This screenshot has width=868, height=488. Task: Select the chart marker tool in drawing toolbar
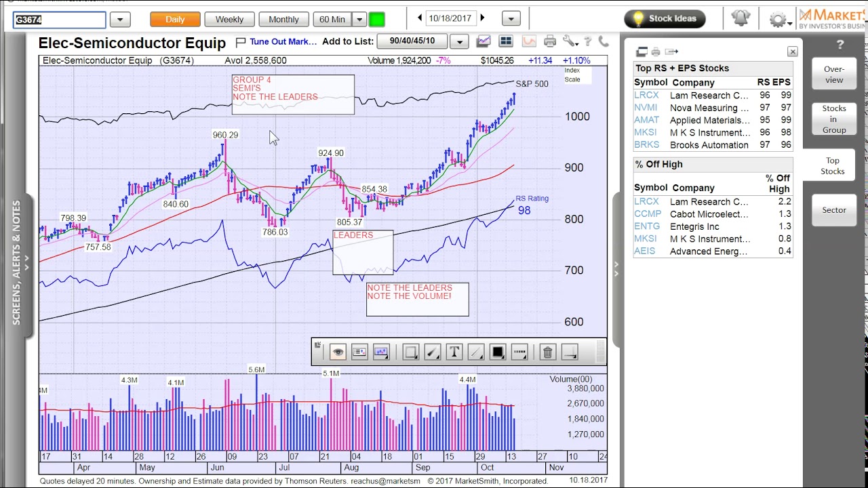pyautogui.click(x=381, y=352)
